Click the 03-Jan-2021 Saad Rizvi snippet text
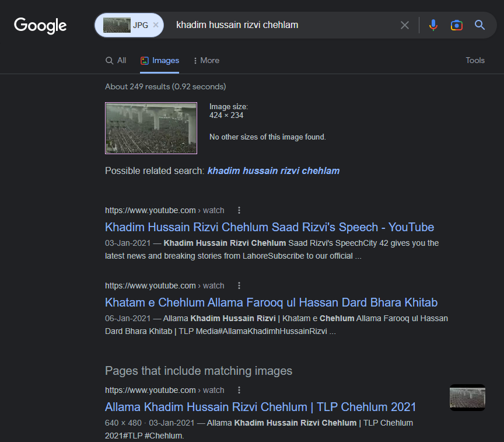 coord(272,250)
